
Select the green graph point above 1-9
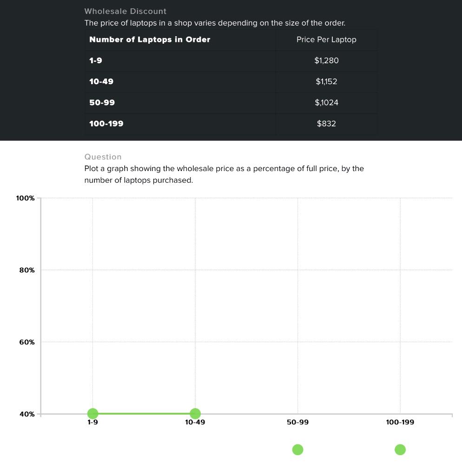pyautogui.click(x=92, y=413)
